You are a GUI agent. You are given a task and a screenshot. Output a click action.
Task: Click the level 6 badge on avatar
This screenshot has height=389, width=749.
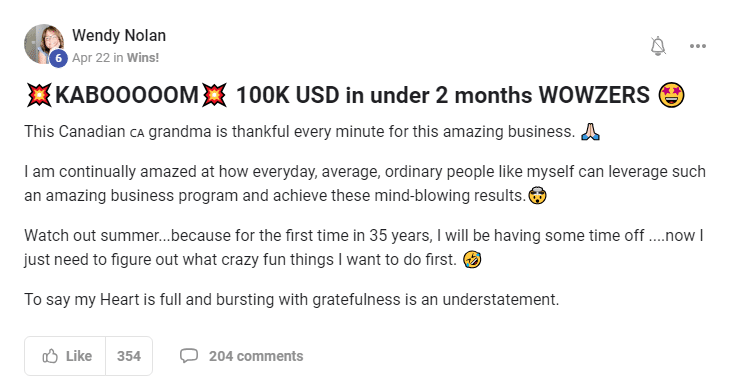(x=58, y=58)
